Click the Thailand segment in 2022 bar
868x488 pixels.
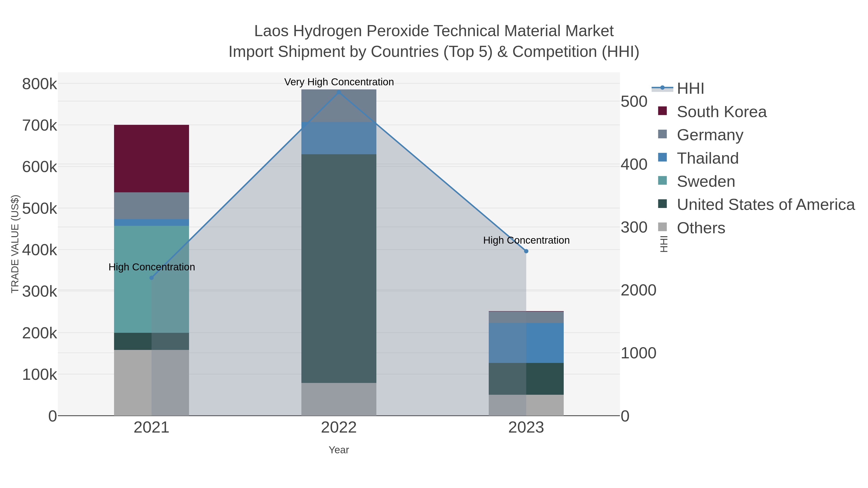pos(339,138)
